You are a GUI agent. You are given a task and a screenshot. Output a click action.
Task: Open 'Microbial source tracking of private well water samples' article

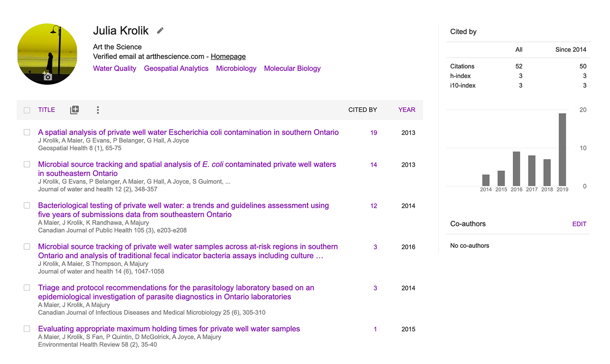[x=188, y=251]
